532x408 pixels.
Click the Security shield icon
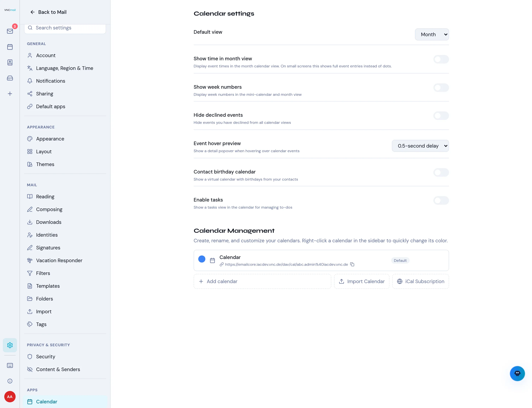30,357
